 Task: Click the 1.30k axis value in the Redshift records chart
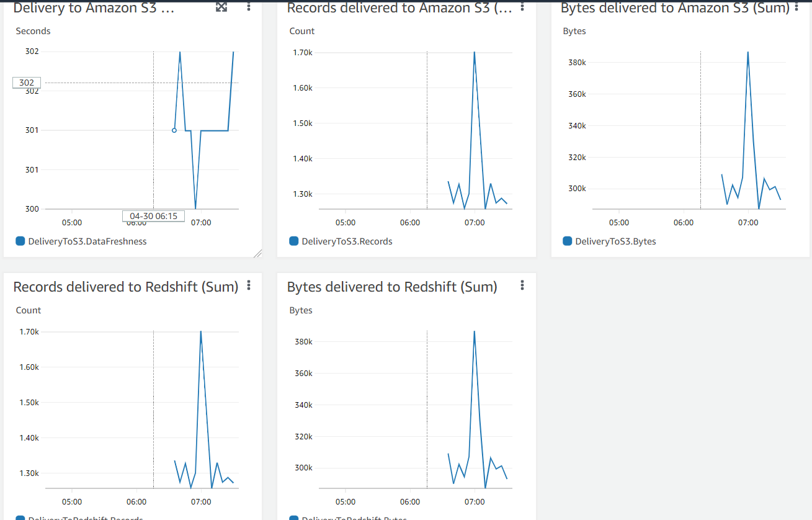pyautogui.click(x=29, y=473)
